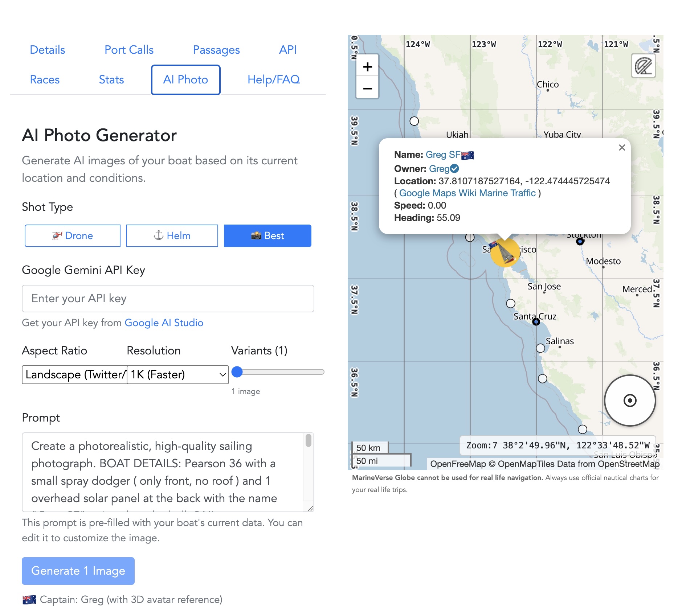The width and height of the screenshot is (678, 616).
Task: Switch to the Port Calls tab
Action: tap(129, 50)
